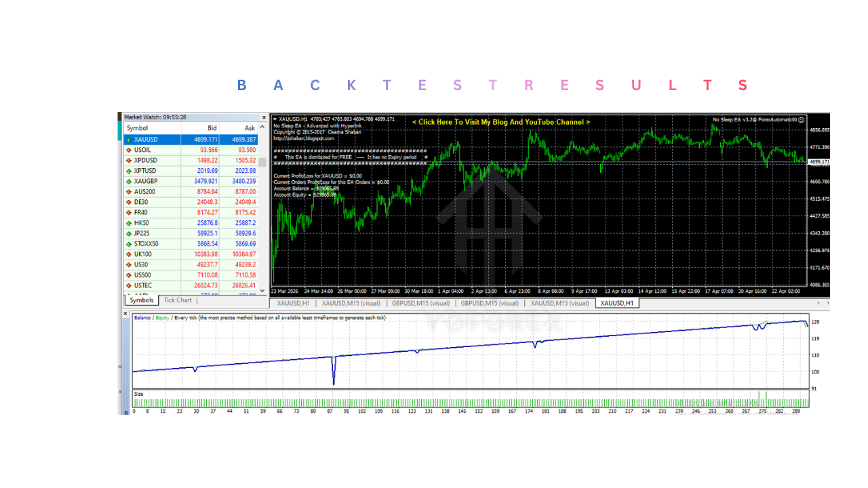Click the arrow icon next to JP225
The width and height of the screenshot is (868, 488).
tap(129, 233)
